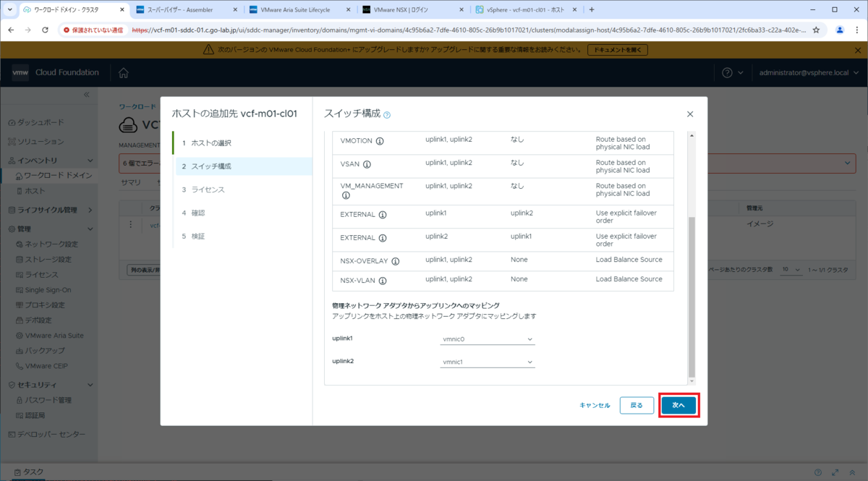Click the help icon beside スイッチ構成 title
Image resolution: width=868 pixels, height=481 pixels.
tap(387, 115)
